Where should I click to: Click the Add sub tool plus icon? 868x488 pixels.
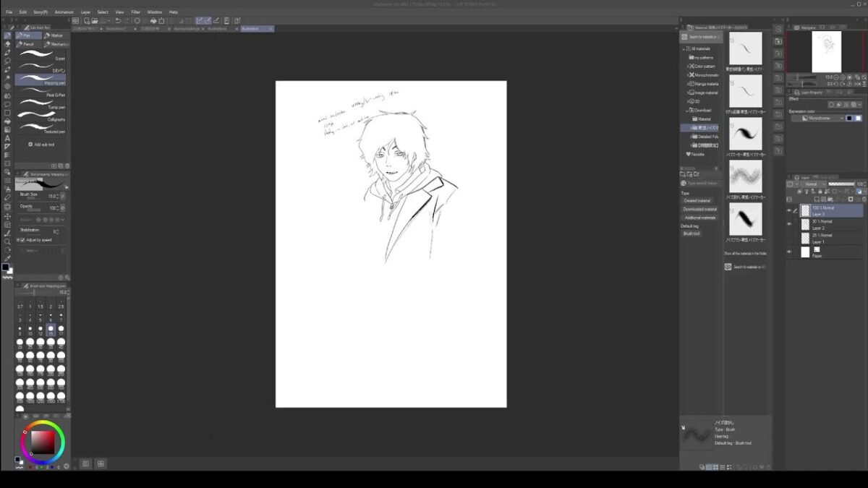click(30, 144)
